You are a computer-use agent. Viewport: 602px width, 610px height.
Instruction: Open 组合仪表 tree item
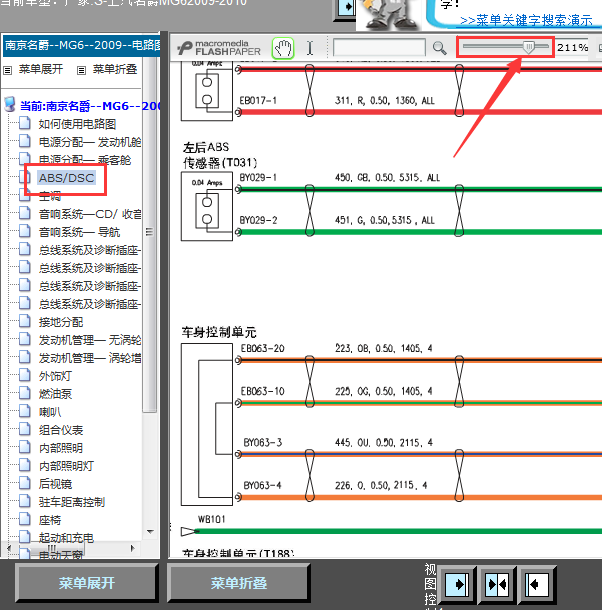coord(61,430)
